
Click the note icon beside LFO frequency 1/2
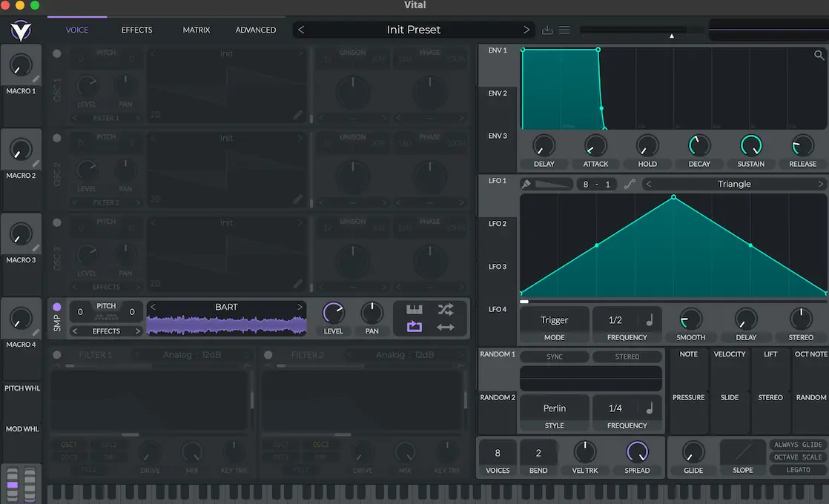[x=650, y=319]
